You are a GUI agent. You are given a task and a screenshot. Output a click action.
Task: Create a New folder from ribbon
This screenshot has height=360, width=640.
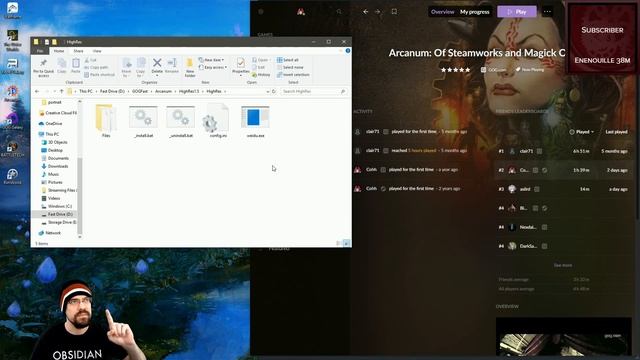(x=190, y=68)
